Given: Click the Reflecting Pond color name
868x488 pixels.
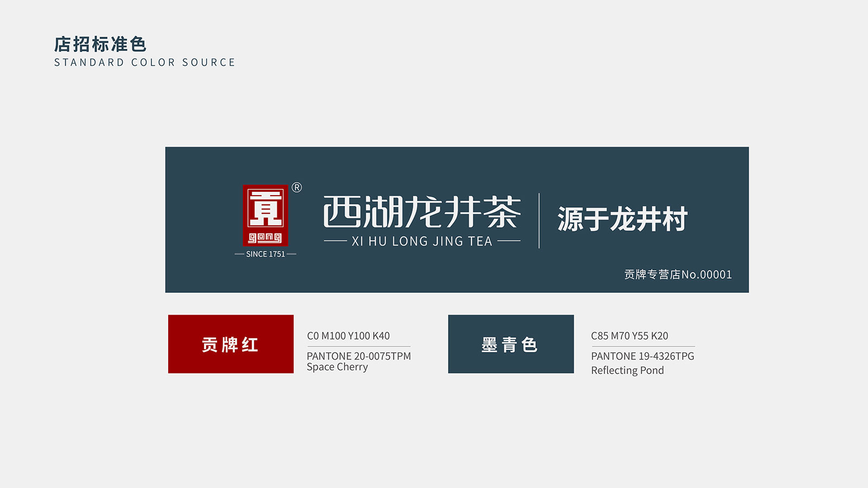Looking at the screenshot, I should click(627, 370).
